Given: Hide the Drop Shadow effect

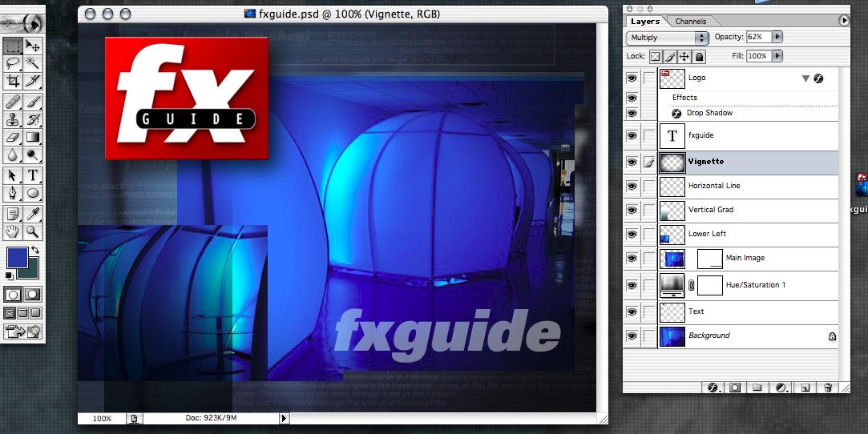Looking at the screenshot, I should (x=632, y=113).
